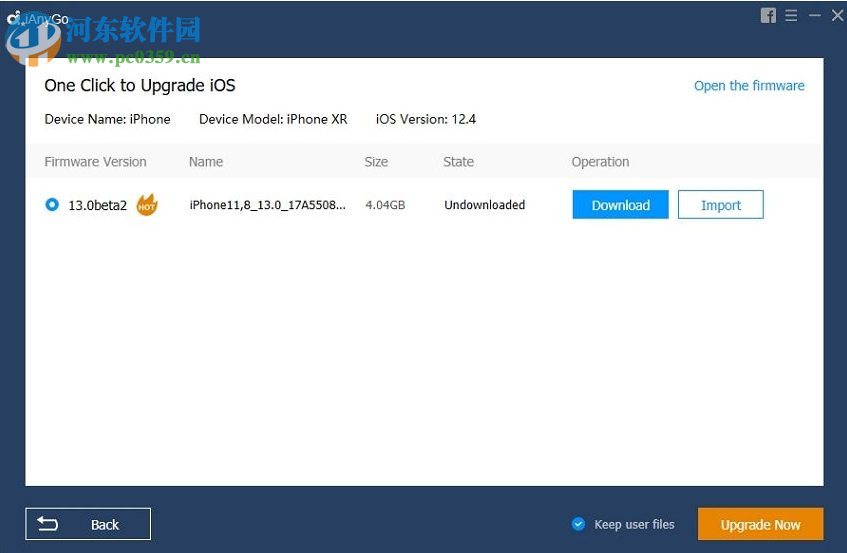Click the Size column header
Viewport: 847px width, 553px height.
click(376, 162)
